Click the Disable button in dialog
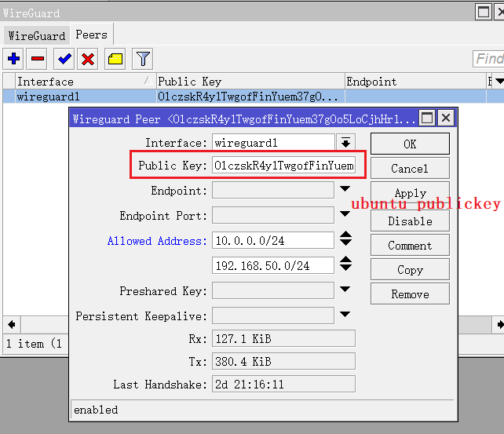The width and height of the screenshot is (504, 434). coord(410,221)
